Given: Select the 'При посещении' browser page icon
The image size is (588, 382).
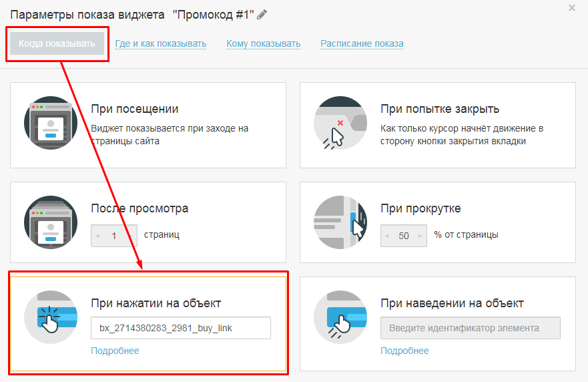Looking at the screenshot, I should tap(51, 123).
